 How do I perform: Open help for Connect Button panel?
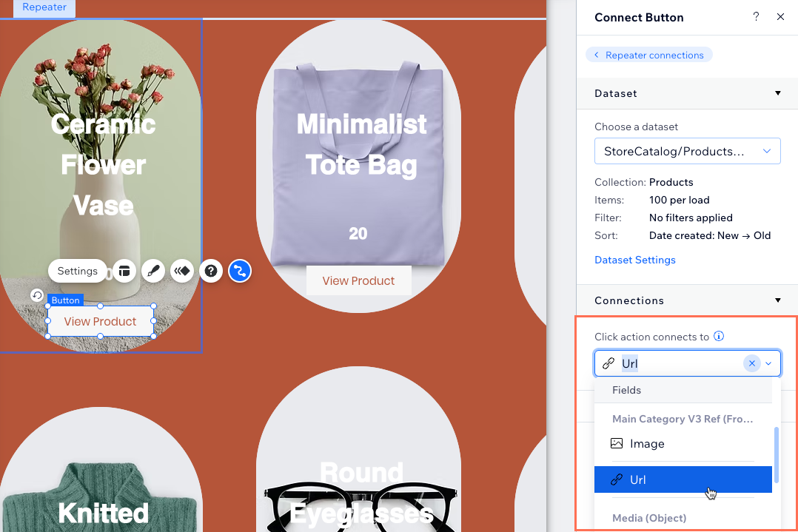click(756, 17)
